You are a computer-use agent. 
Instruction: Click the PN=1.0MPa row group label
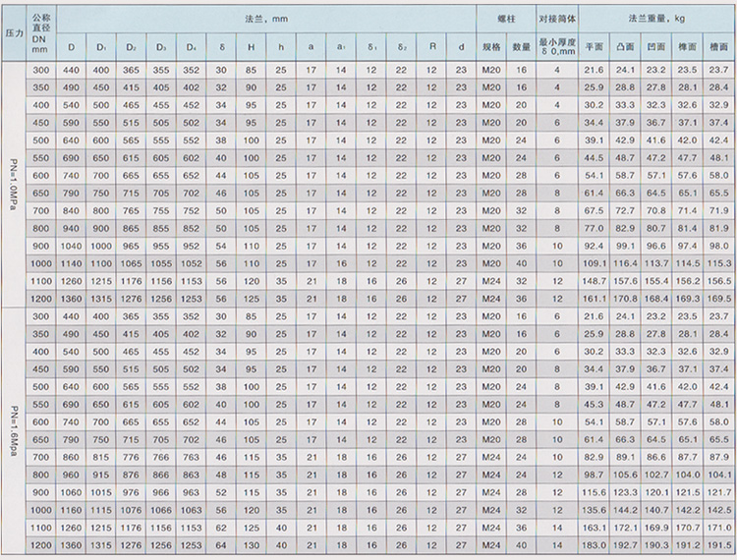point(12,185)
